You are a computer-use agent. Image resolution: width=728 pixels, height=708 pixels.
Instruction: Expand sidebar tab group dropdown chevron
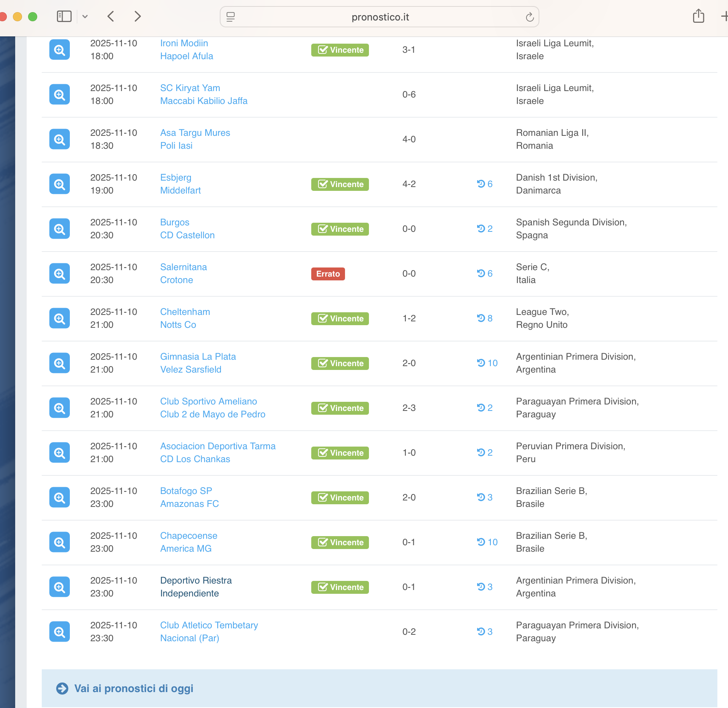pos(85,17)
